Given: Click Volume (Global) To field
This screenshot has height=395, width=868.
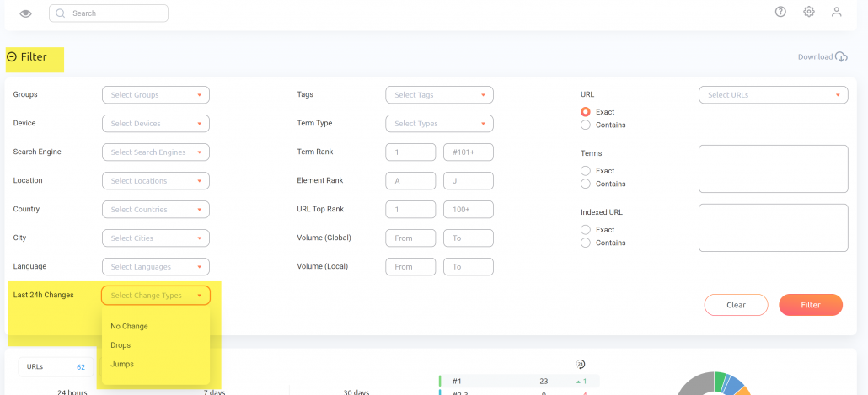Looking at the screenshot, I should [x=469, y=238].
